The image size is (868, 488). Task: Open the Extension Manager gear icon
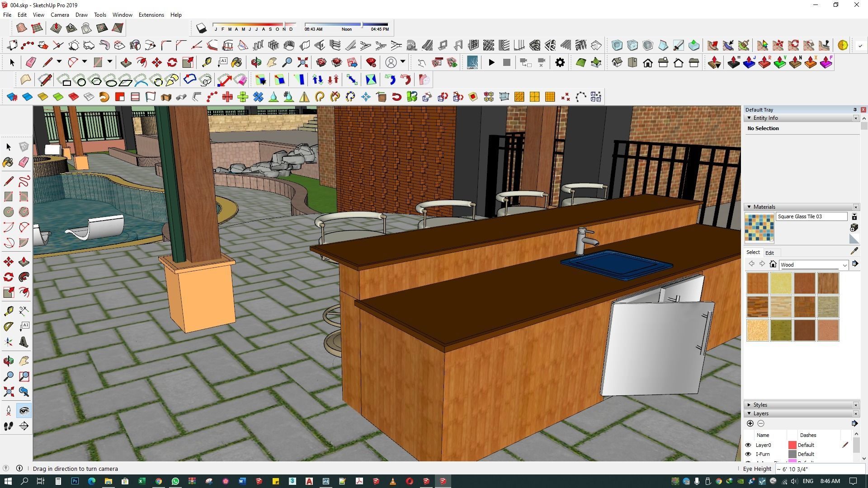[560, 63]
